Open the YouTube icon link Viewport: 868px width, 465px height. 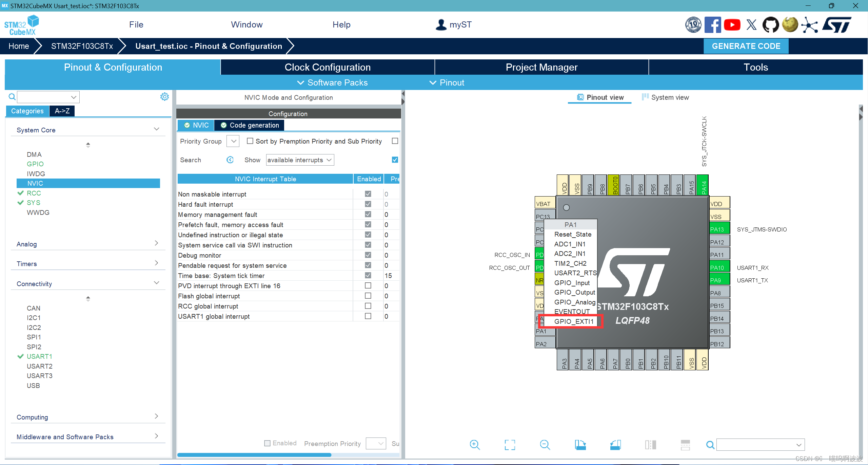coord(732,25)
